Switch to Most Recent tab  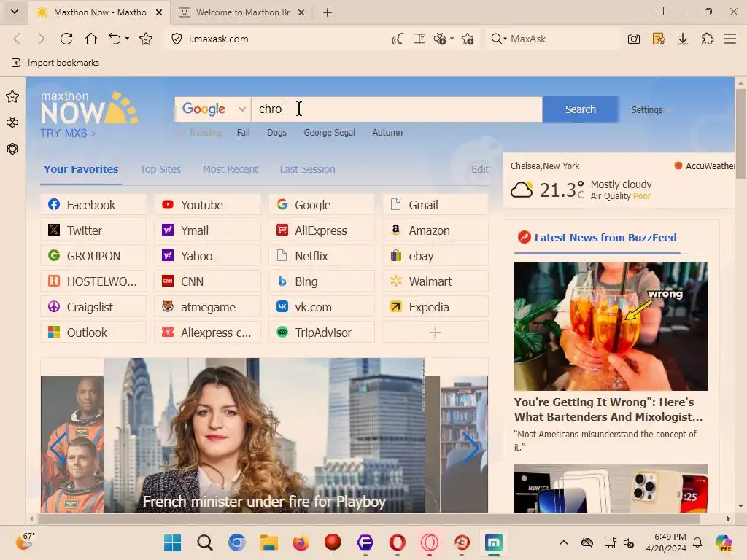tap(230, 169)
